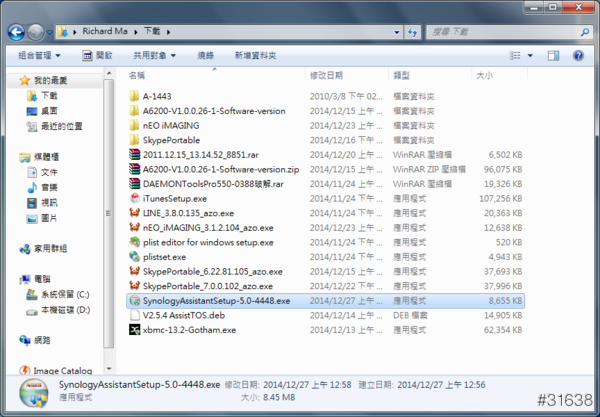Click 新增資料夾 to create a folder

tap(255, 56)
